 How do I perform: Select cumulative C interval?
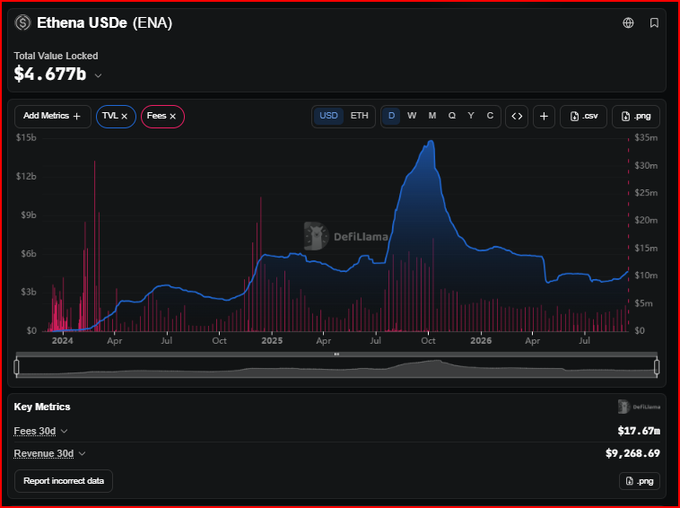pyautogui.click(x=490, y=116)
